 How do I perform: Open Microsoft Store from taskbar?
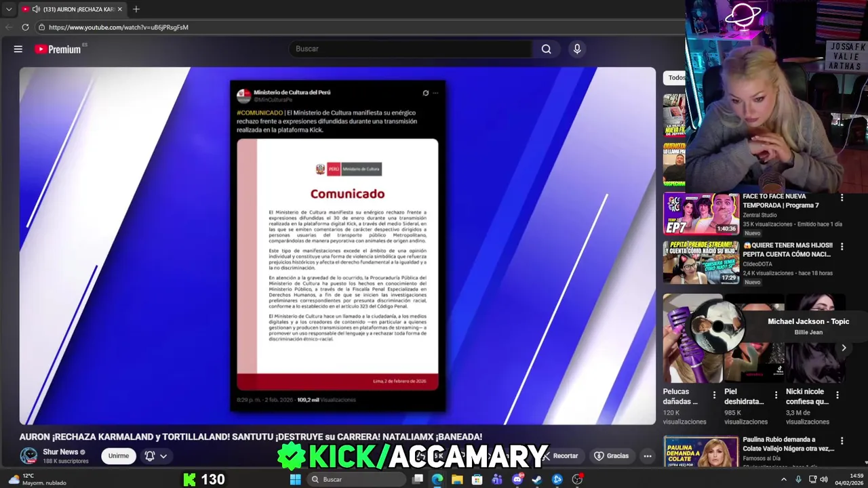click(x=477, y=479)
